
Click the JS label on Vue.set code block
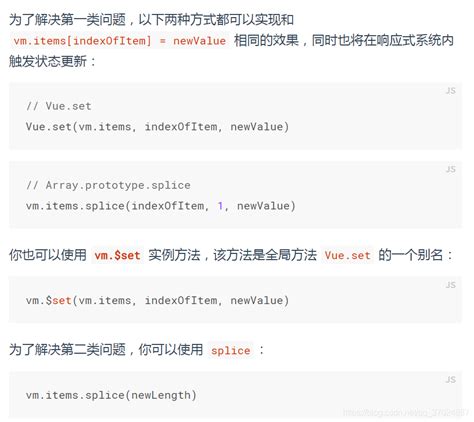(x=450, y=91)
